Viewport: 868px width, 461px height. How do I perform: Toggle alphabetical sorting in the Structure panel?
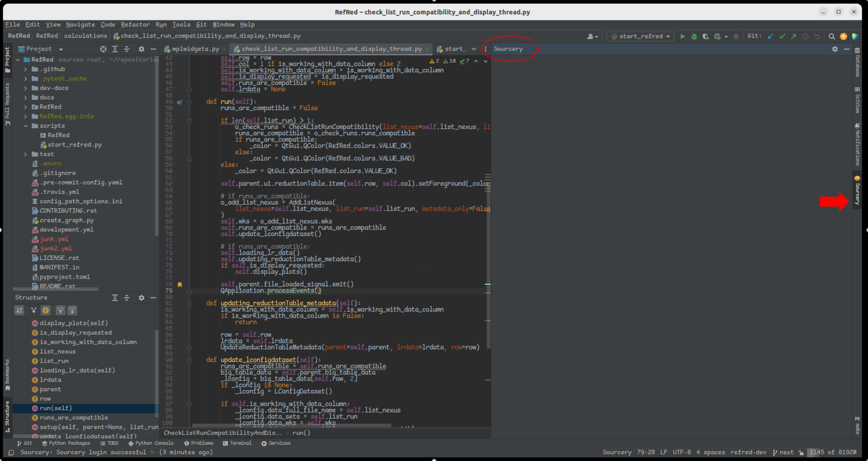pyautogui.click(x=19, y=310)
